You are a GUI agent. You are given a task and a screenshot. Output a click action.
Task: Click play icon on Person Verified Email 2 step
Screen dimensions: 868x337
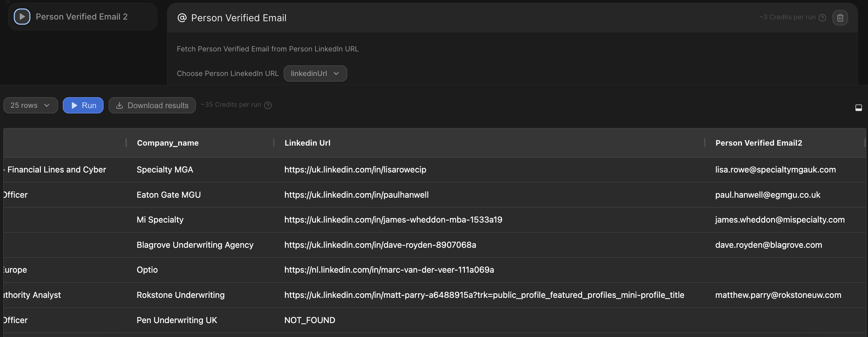22,17
